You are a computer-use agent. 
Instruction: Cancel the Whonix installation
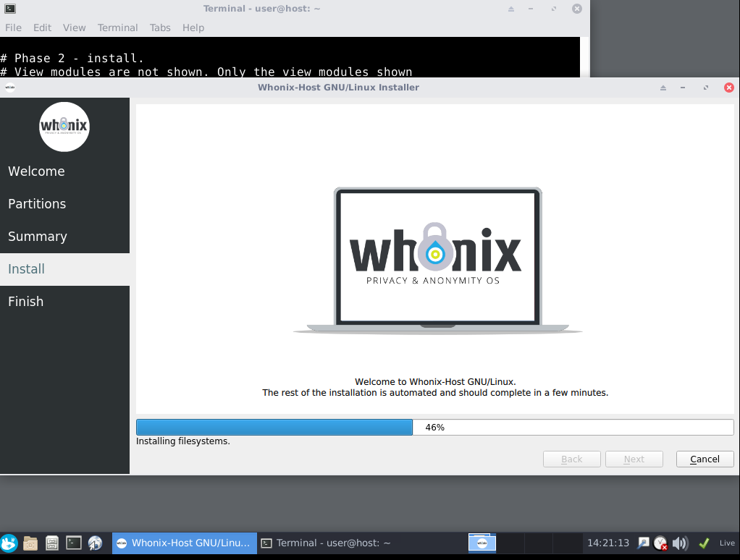click(705, 459)
